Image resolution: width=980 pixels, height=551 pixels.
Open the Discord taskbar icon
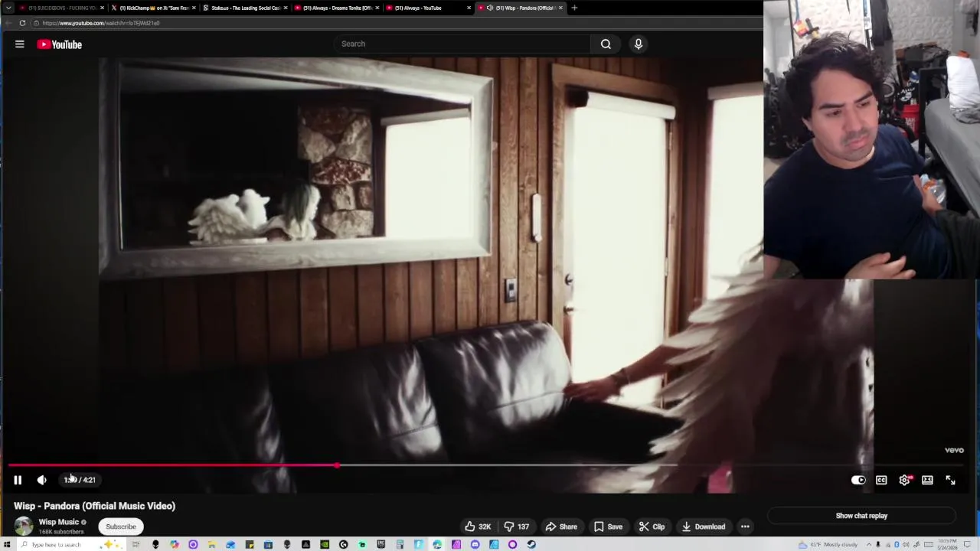[475, 545]
